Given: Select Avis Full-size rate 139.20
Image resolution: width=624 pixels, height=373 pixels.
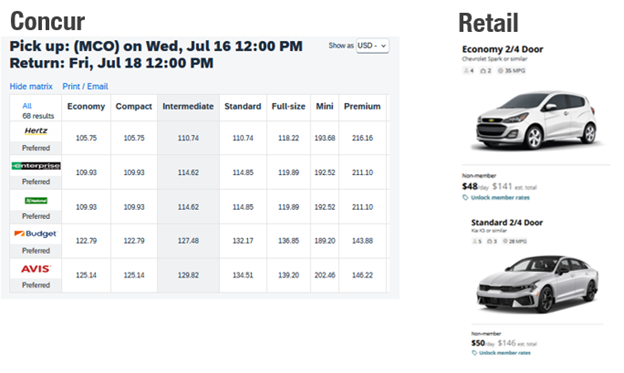Looking at the screenshot, I should pyautogui.click(x=289, y=275).
